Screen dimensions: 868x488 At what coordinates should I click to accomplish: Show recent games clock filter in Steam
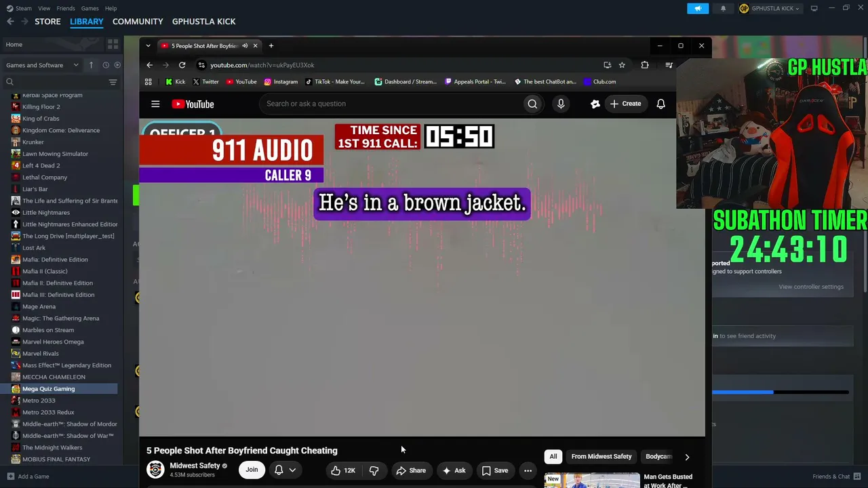106,65
